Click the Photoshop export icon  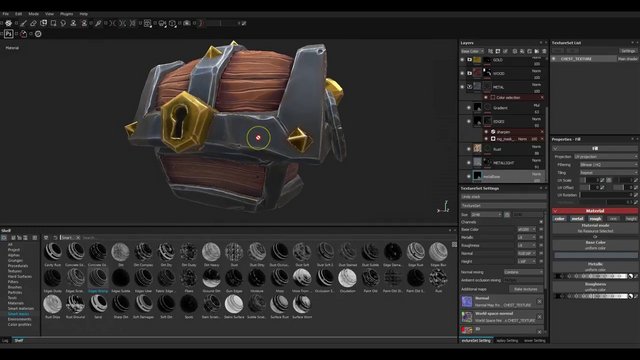(x=9, y=34)
